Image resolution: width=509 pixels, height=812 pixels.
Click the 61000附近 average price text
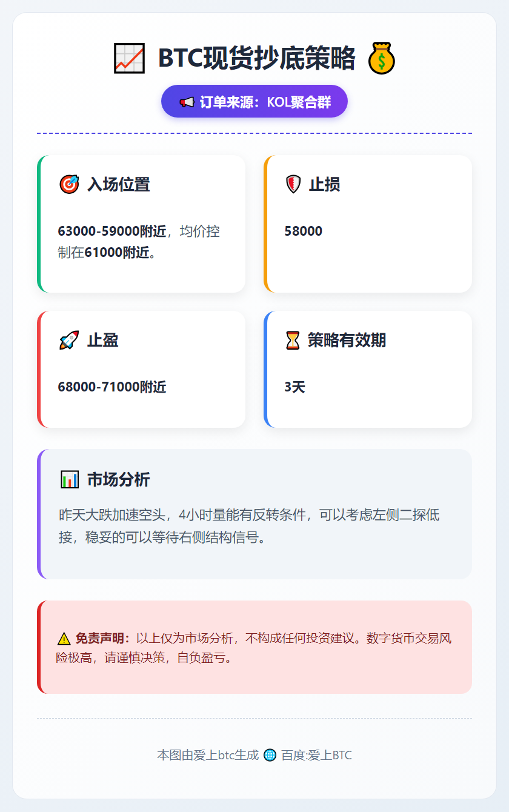pos(116,253)
